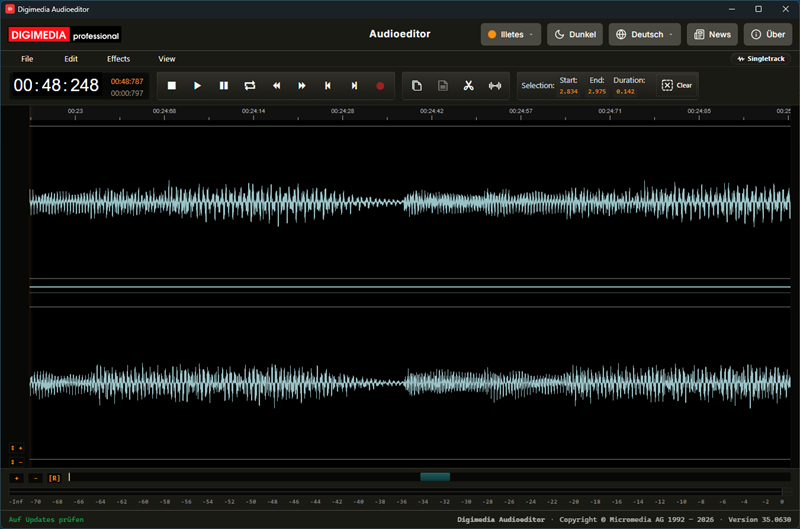The image size is (800, 529).
Task: Open the Deutsch language dropdown
Action: [645, 35]
